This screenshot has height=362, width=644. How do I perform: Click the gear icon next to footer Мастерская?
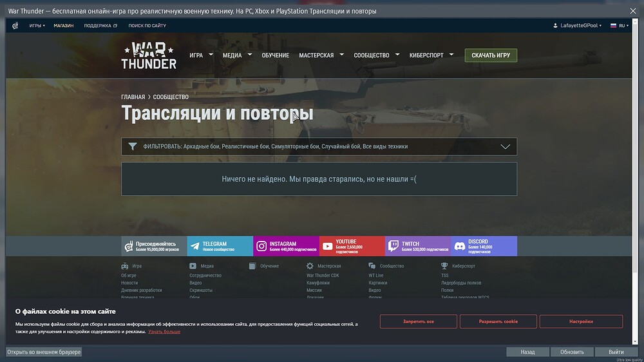310,266
